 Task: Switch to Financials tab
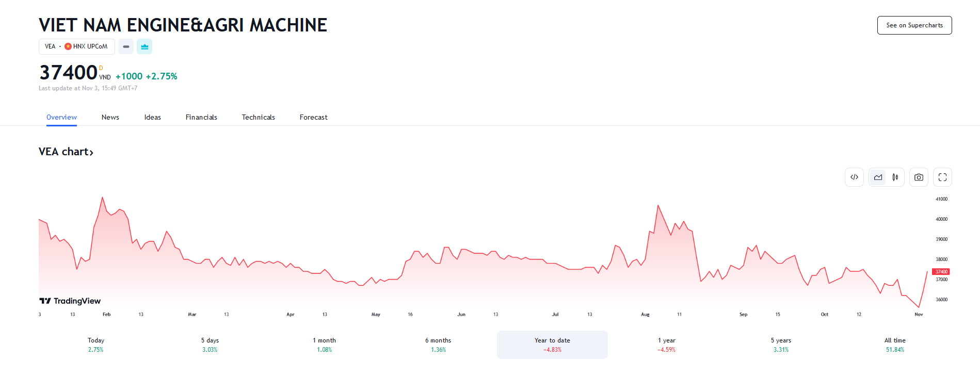pyautogui.click(x=201, y=117)
